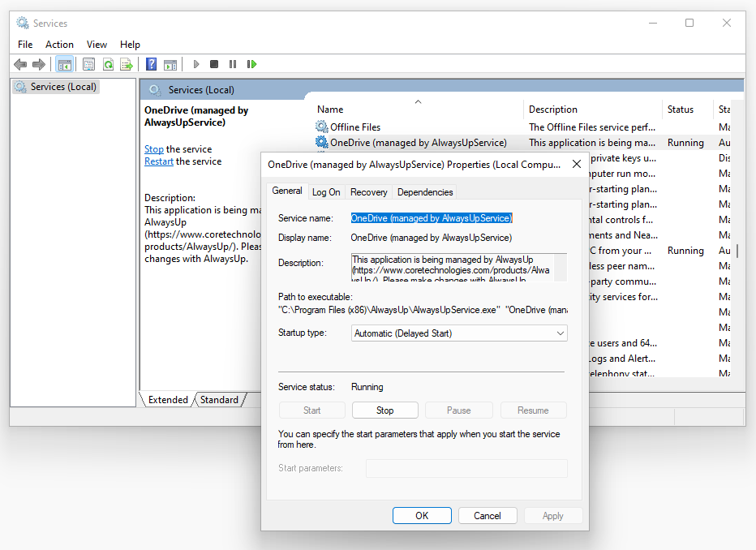Click the gear icon beside OneDrive service row
This screenshot has width=756, height=550.
pos(321,142)
